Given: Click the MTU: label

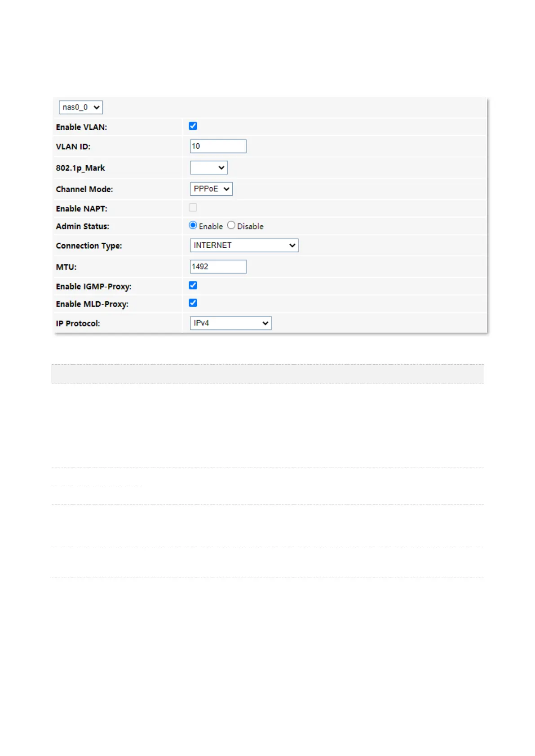Looking at the screenshot, I should (x=66, y=267).
